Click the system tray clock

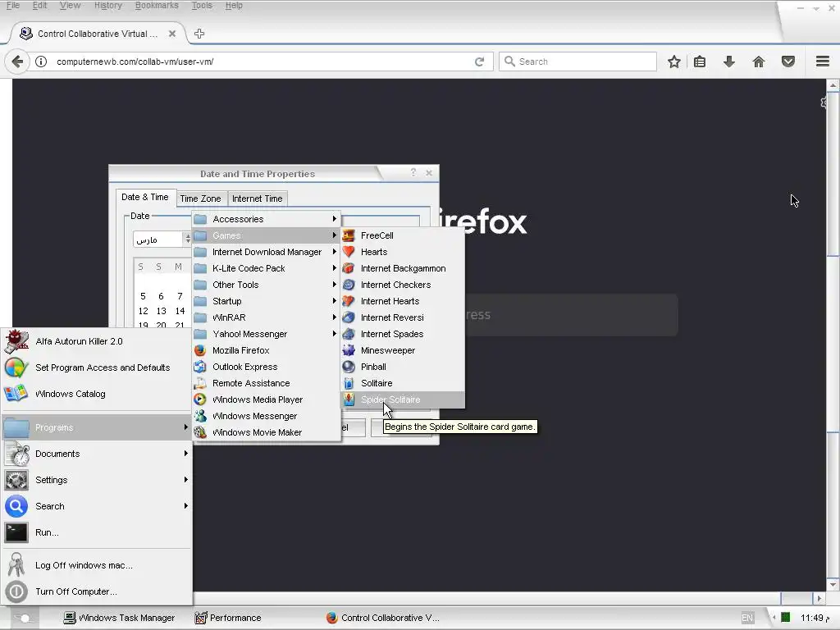[x=815, y=618]
